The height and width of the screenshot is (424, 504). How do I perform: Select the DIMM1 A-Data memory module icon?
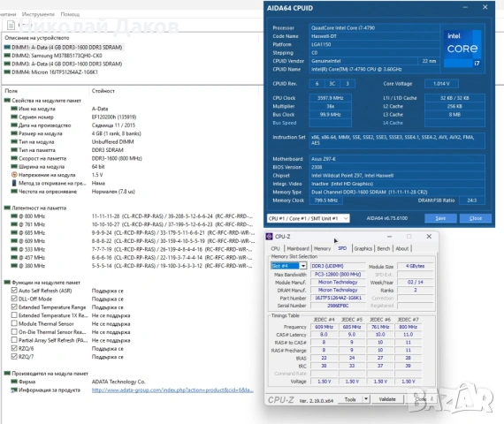7,47
